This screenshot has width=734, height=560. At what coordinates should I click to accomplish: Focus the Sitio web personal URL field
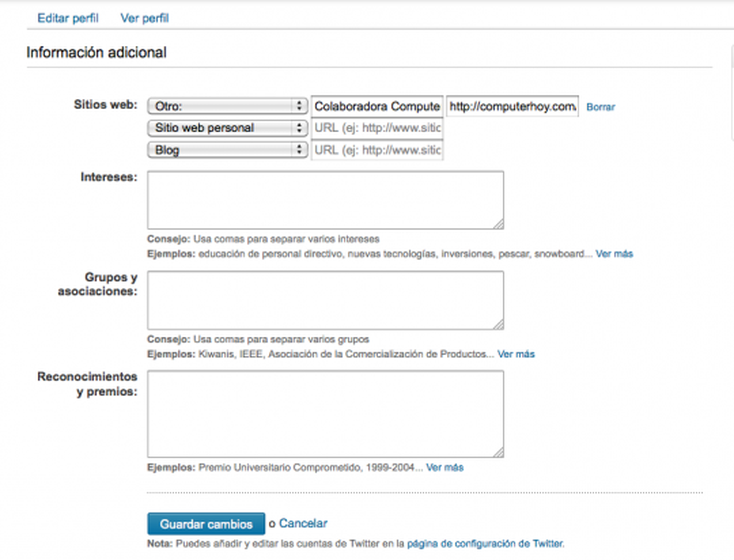tap(377, 128)
